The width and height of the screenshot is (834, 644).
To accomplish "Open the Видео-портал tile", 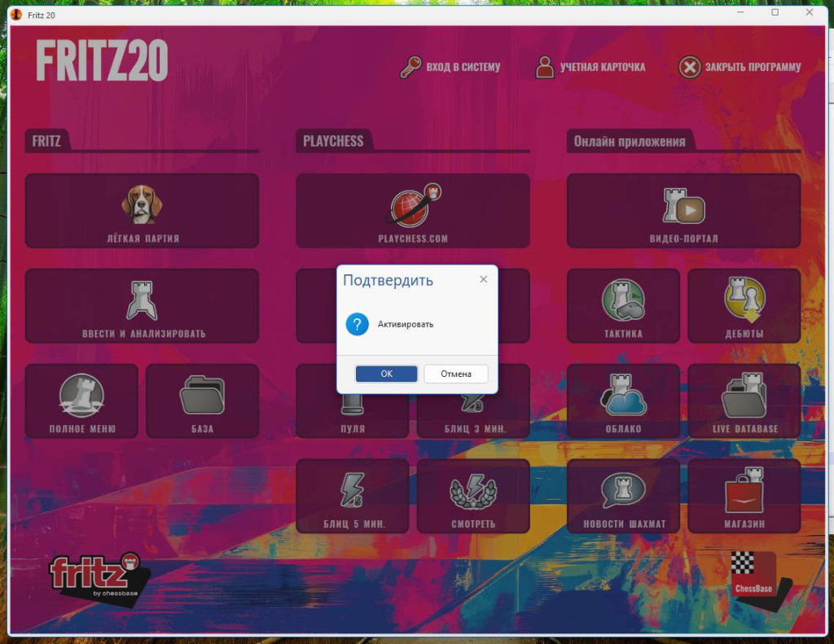I will (683, 211).
